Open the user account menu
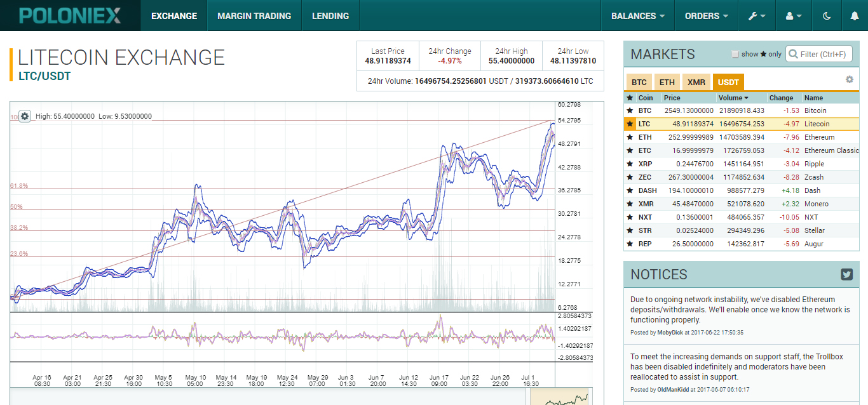Screen dimensions: 868x405 tap(794, 16)
